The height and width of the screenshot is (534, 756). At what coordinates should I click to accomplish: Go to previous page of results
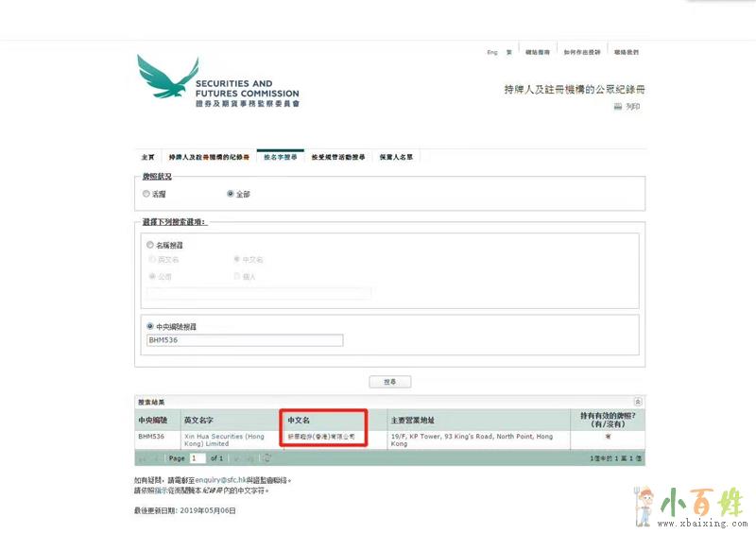point(157,458)
